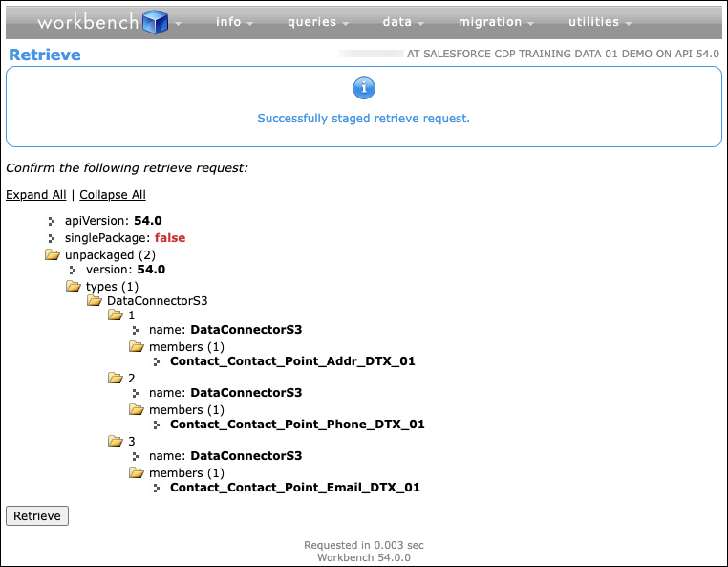Viewport: 728px width, 567px height.
Task: Select the types (1) tree node label
Action: pos(112,286)
